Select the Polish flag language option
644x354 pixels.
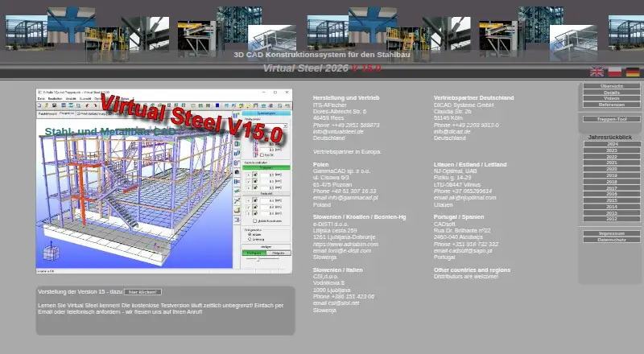point(615,72)
